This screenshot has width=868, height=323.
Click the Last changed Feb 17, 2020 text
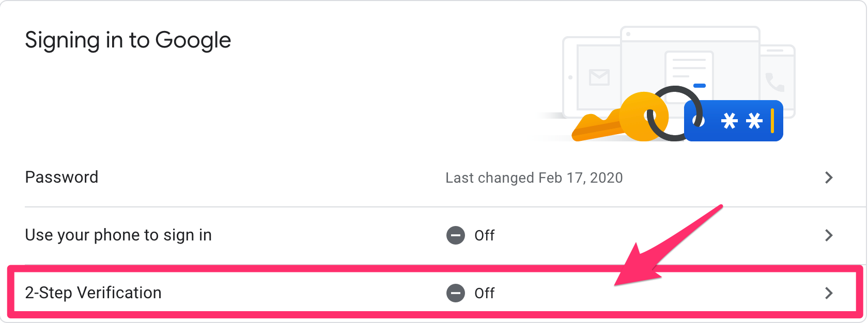click(x=534, y=178)
